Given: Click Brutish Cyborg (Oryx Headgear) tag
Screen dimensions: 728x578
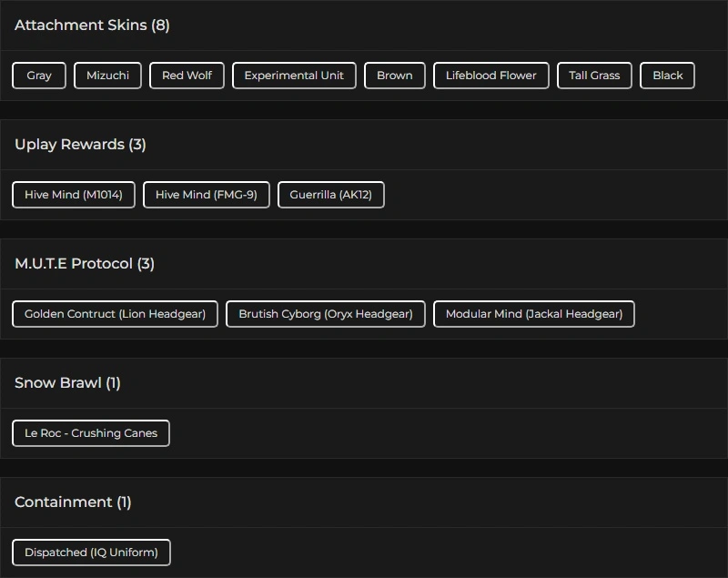Looking at the screenshot, I should click(325, 314).
